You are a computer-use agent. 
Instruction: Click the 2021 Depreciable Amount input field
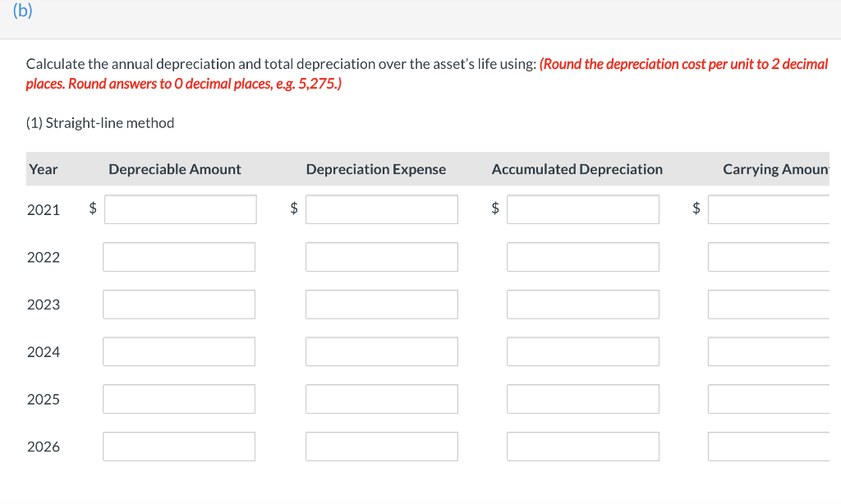pyautogui.click(x=180, y=209)
